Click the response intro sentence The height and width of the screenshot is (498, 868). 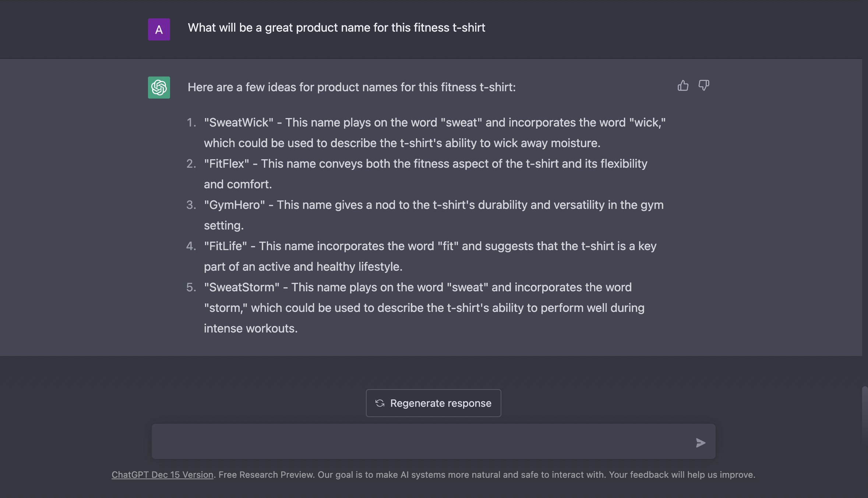[352, 87]
